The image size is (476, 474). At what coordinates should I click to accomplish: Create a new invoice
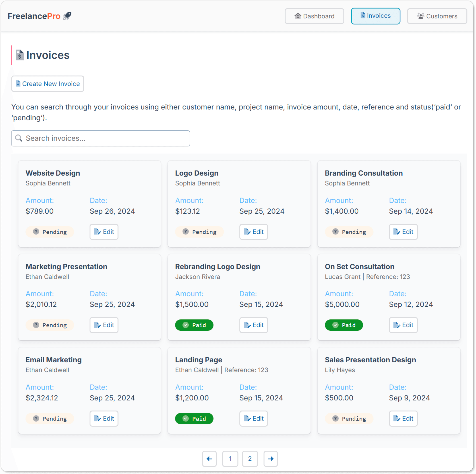(47, 84)
